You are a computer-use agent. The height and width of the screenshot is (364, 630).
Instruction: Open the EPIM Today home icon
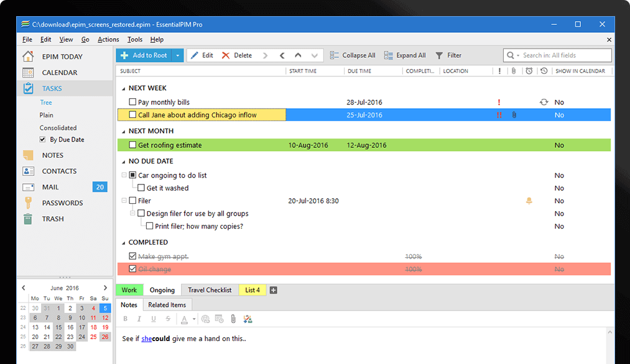tap(28, 57)
